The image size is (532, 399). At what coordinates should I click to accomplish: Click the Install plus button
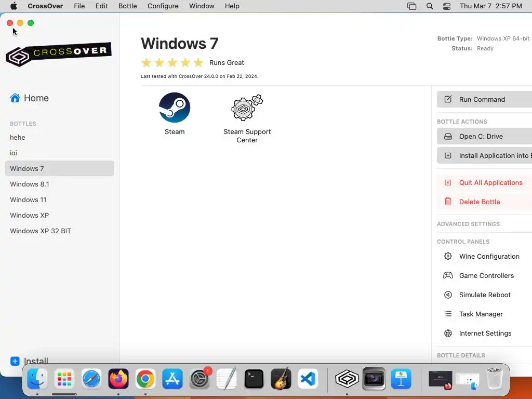15,361
